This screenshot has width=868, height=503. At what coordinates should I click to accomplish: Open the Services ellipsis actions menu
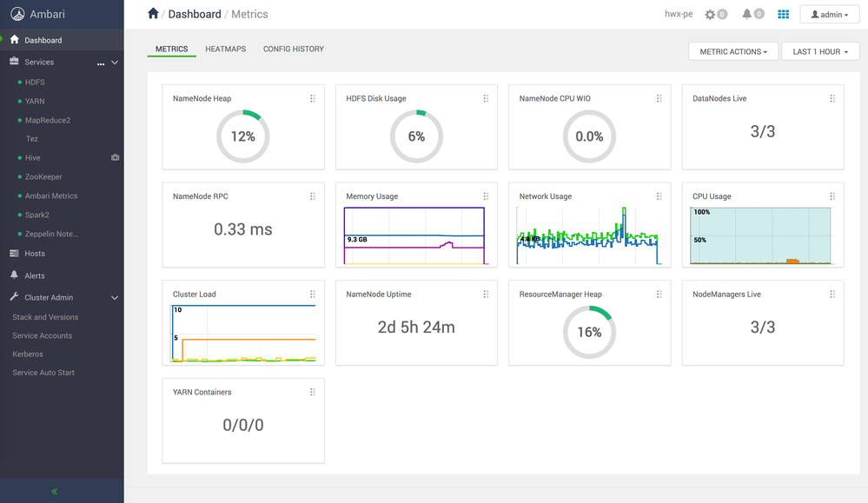tap(101, 63)
